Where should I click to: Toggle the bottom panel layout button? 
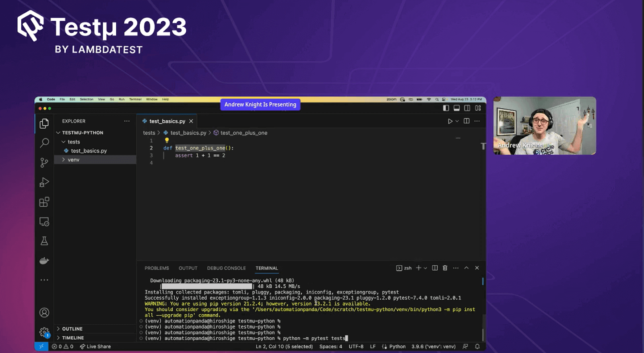click(456, 108)
